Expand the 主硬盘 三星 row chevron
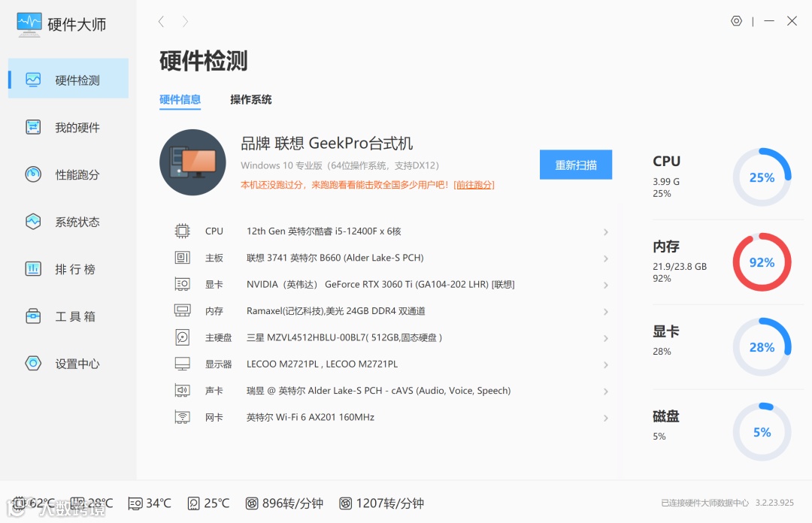This screenshot has height=523, width=812. [x=605, y=338]
